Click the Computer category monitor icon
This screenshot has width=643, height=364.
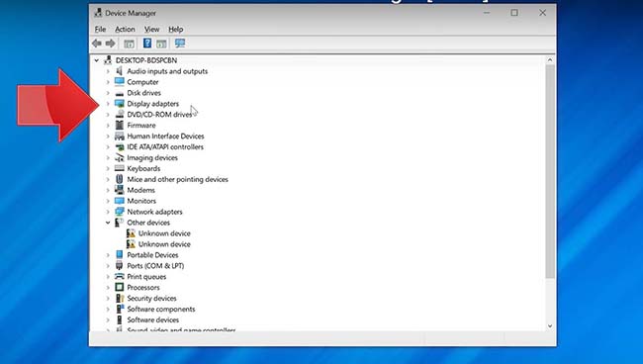(120, 81)
